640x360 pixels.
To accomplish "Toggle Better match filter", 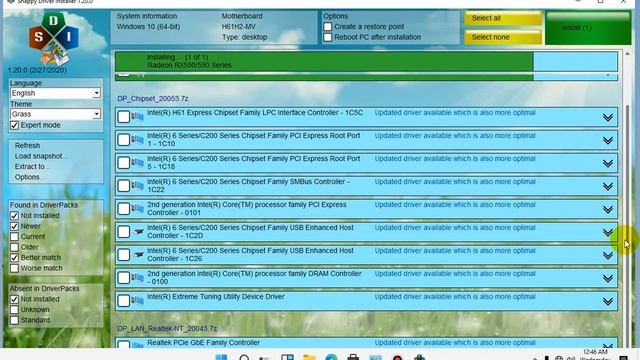I will pos(14,258).
